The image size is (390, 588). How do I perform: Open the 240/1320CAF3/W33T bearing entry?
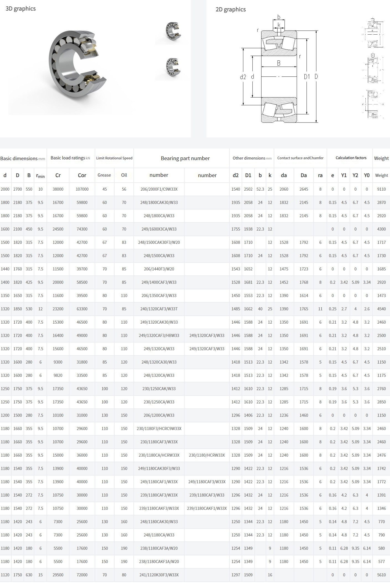click(159, 309)
